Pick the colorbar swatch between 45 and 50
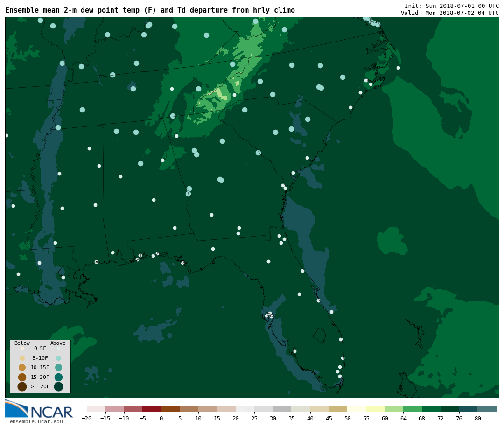Viewport: 504px width, 427px height. pyautogui.click(x=338, y=409)
